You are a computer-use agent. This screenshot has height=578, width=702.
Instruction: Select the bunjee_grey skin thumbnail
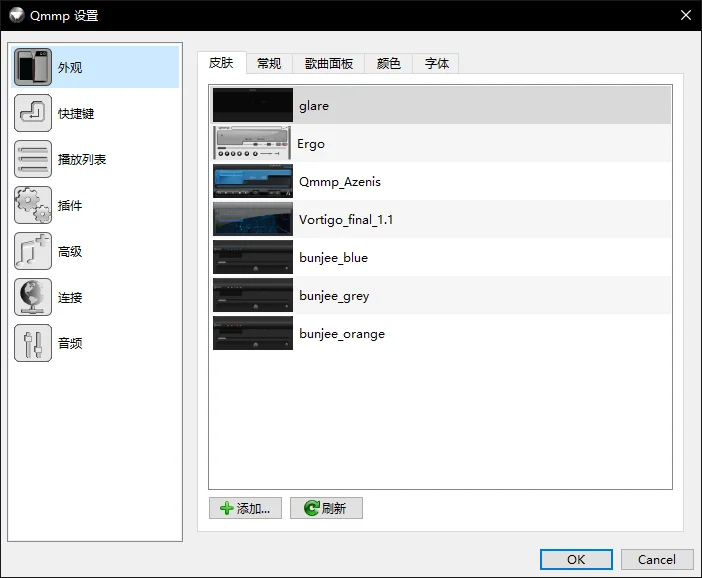(253, 295)
